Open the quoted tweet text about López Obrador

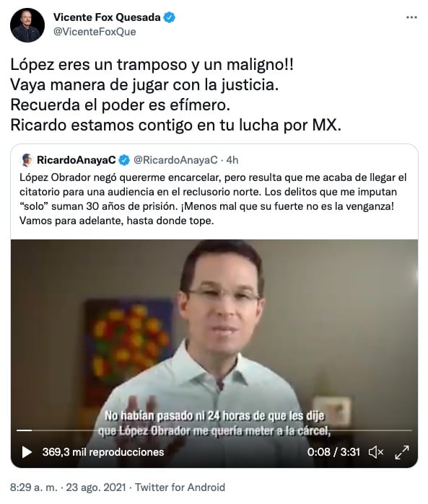tap(213, 199)
